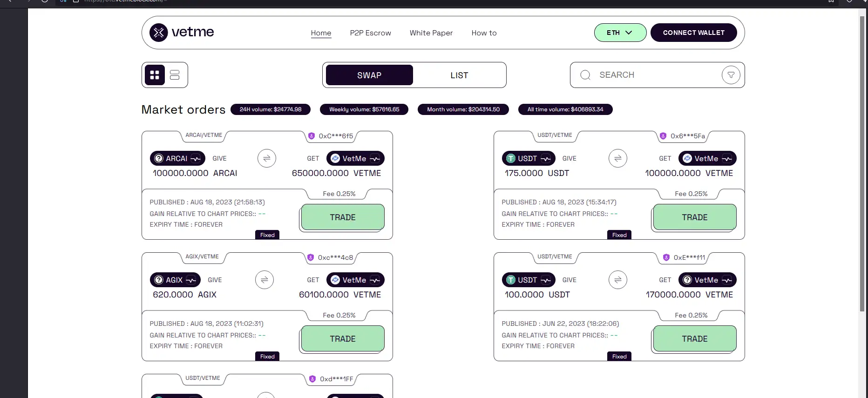Switch to grid view layout
868x398 pixels.
point(155,75)
